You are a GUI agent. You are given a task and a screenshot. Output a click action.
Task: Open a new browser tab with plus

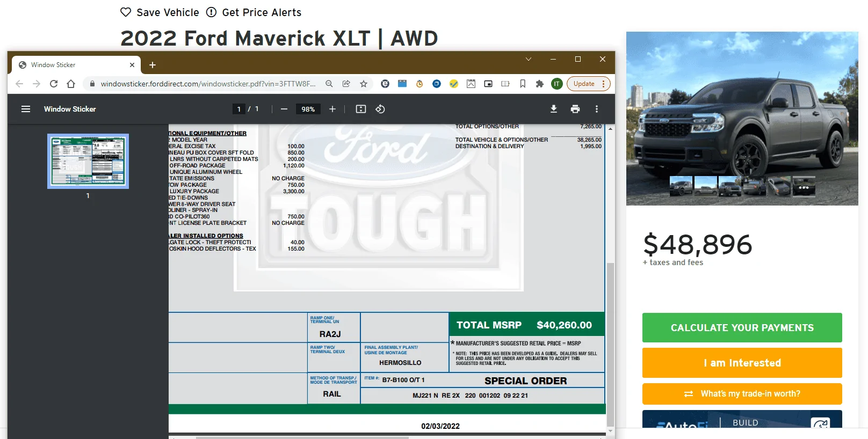153,65
